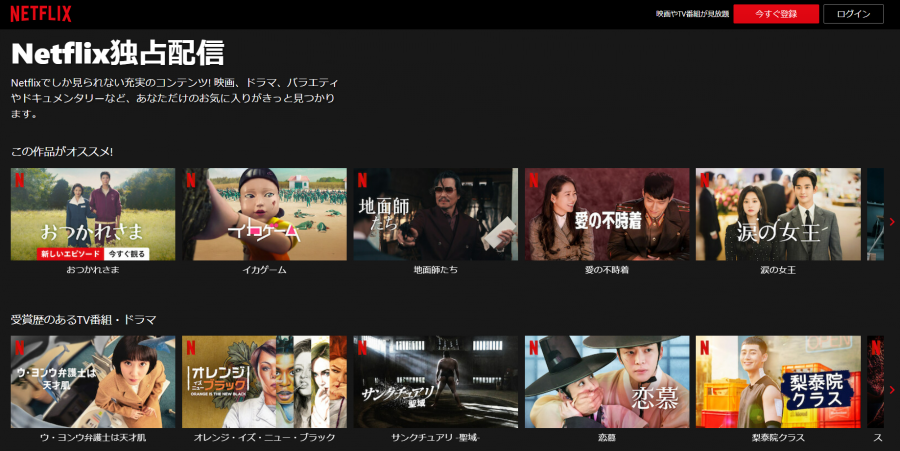Click the 愛の不時着 title text link

point(607,270)
